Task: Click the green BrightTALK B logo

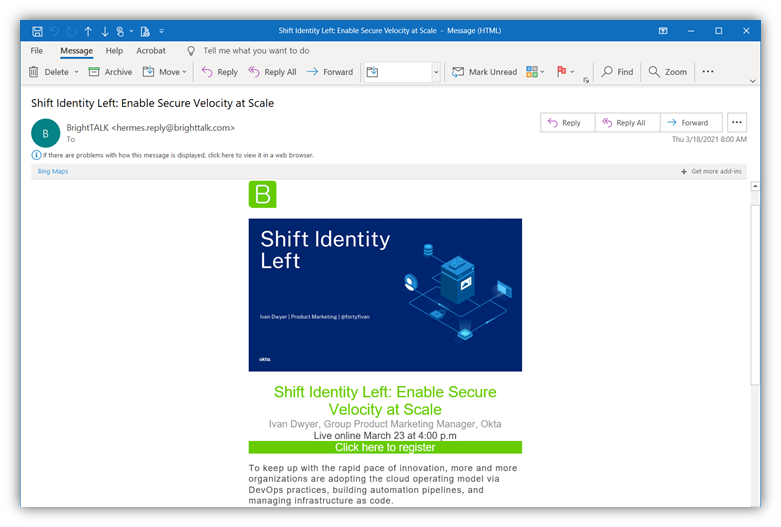Action: tap(262, 194)
